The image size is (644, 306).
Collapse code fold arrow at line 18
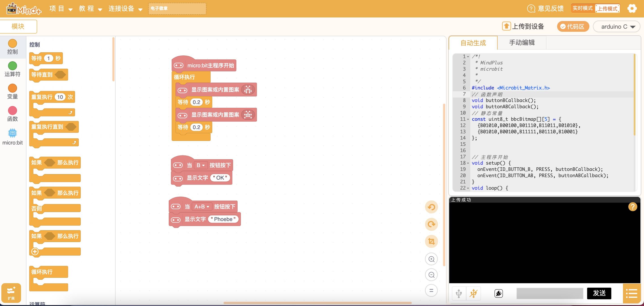(468, 163)
